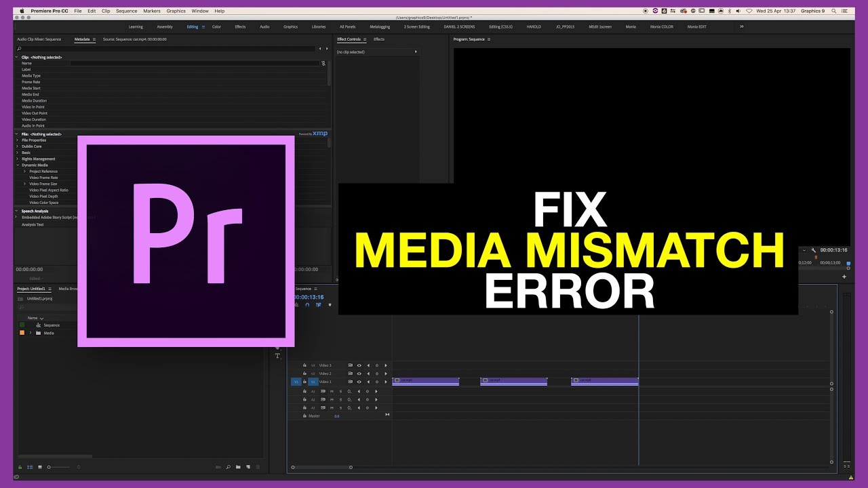The width and height of the screenshot is (868, 488).
Task: Mute audio track A1
Action: [332, 391]
